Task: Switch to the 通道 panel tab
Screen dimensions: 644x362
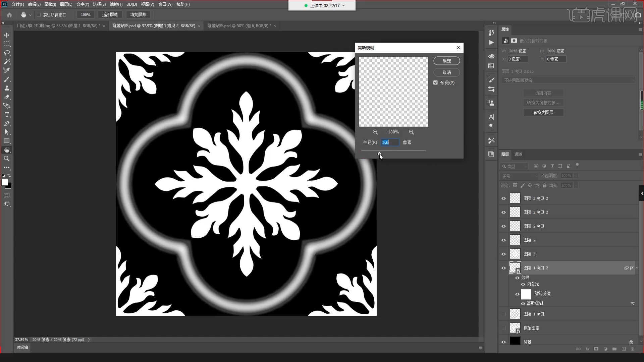Action: (518, 154)
